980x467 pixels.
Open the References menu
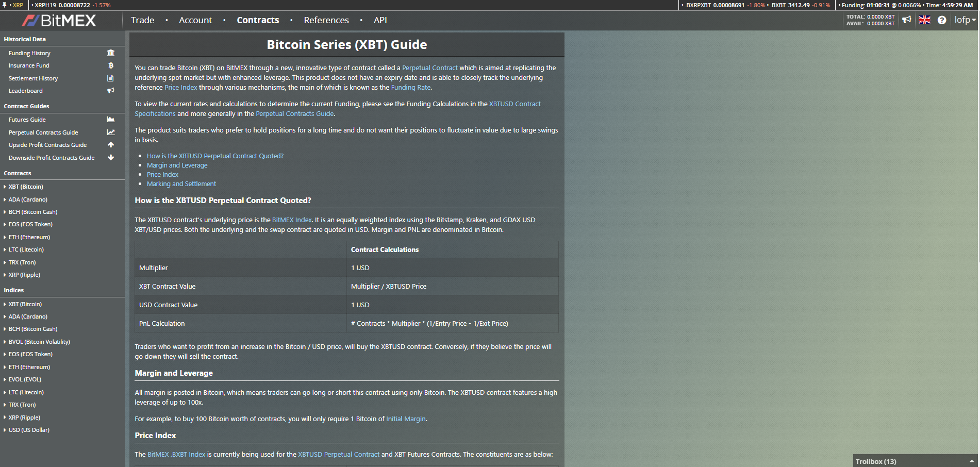[326, 20]
